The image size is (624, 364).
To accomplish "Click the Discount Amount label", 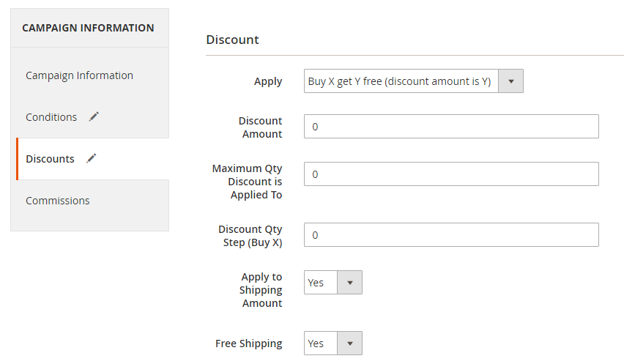I will [260, 127].
